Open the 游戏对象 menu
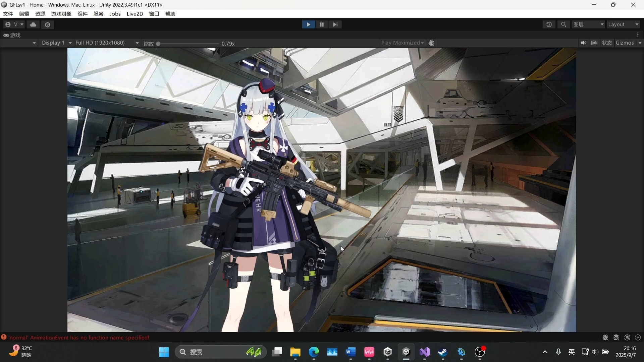Viewport: 644px width, 362px height. tap(61, 14)
